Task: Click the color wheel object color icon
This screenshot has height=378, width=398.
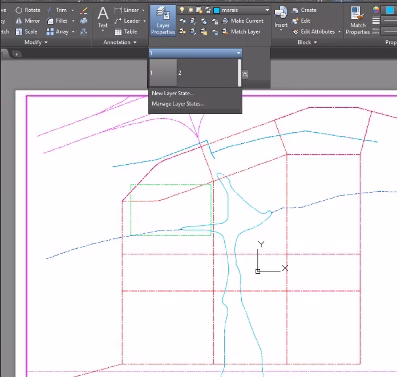Action: pos(376,10)
